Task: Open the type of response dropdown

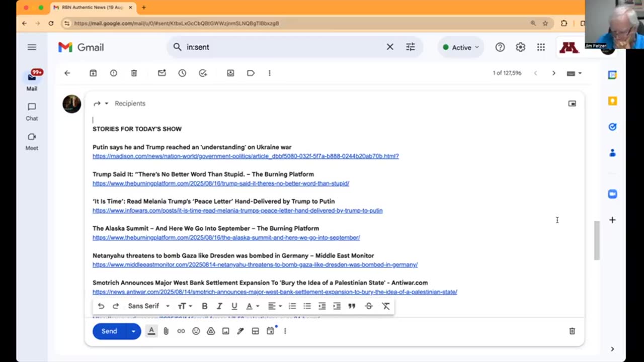Action: pyautogui.click(x=101, y=103)
